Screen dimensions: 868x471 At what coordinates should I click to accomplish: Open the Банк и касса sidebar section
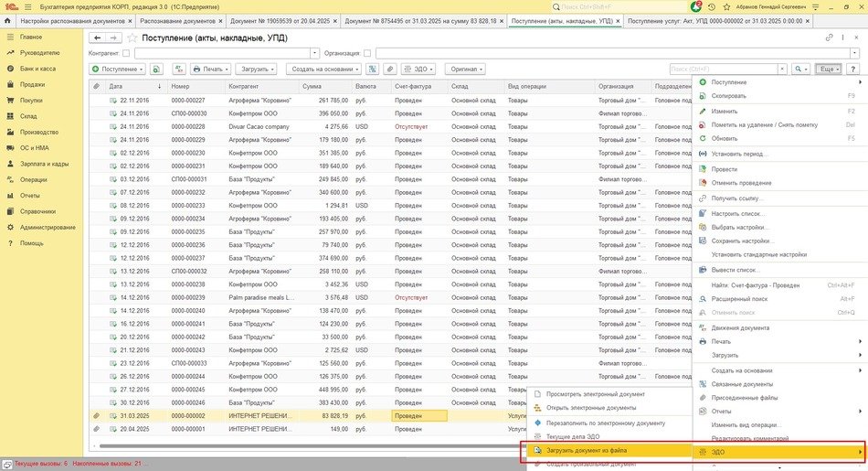click(x=37, y=69)
